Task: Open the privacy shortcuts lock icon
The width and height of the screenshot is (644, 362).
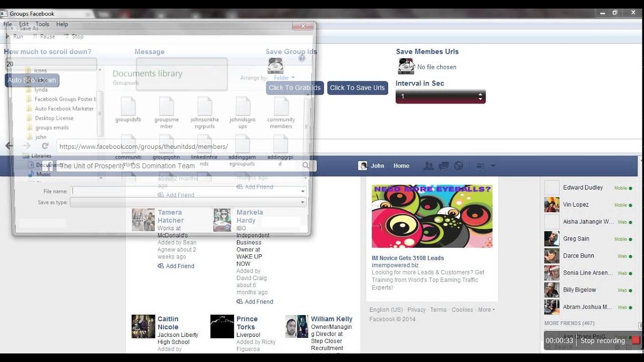Action: tap(480, 165)
